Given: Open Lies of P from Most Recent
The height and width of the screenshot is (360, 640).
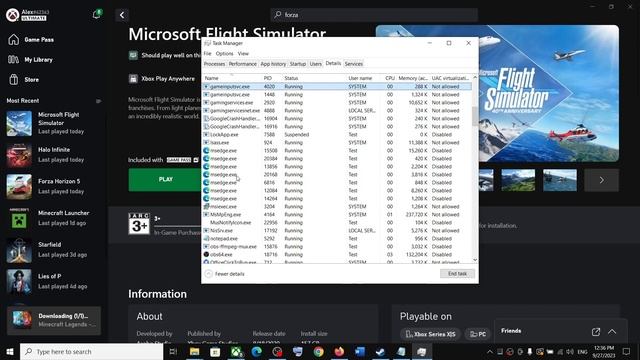Looking at the screenshot, I should [x=53, y=281].
